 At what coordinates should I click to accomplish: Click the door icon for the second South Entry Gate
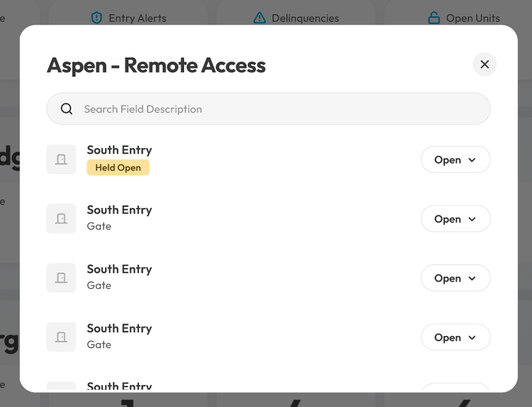pos(61,278)
